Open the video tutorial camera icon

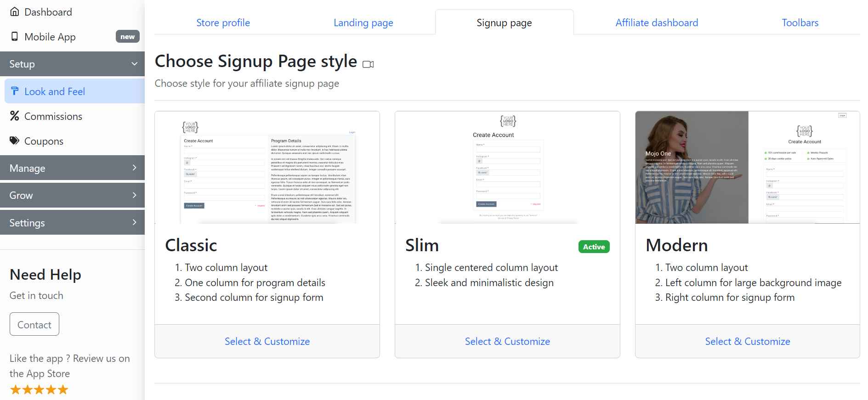tap(368, 64)
